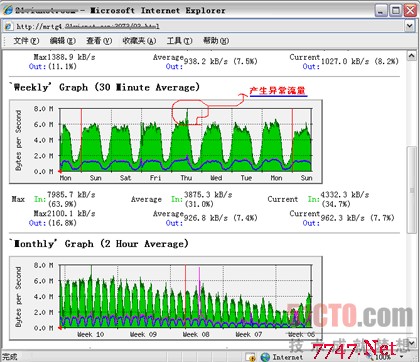Click the address bar URL field
The width and height of the screenshot is (420, 362).
[208, 26]
